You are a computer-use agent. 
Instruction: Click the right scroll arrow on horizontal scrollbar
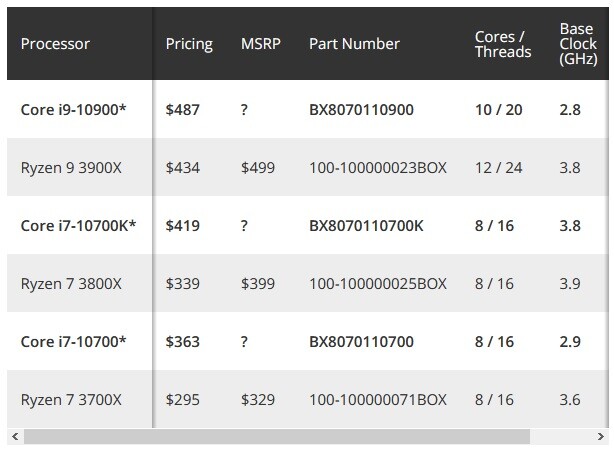(601, 437)
